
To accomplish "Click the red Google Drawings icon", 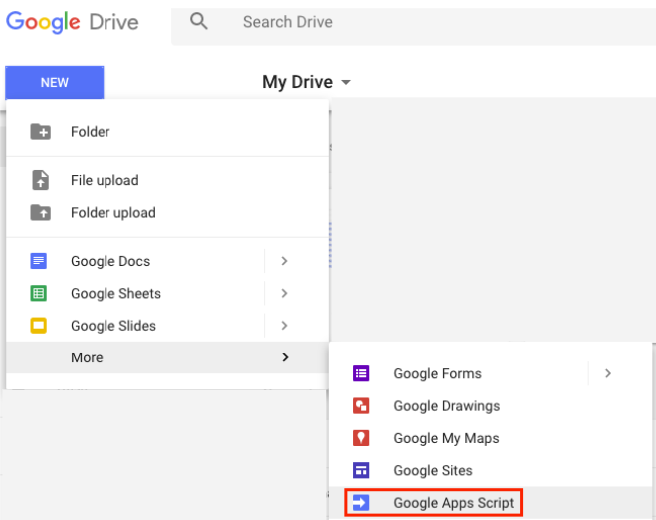I will pos(361,406).
